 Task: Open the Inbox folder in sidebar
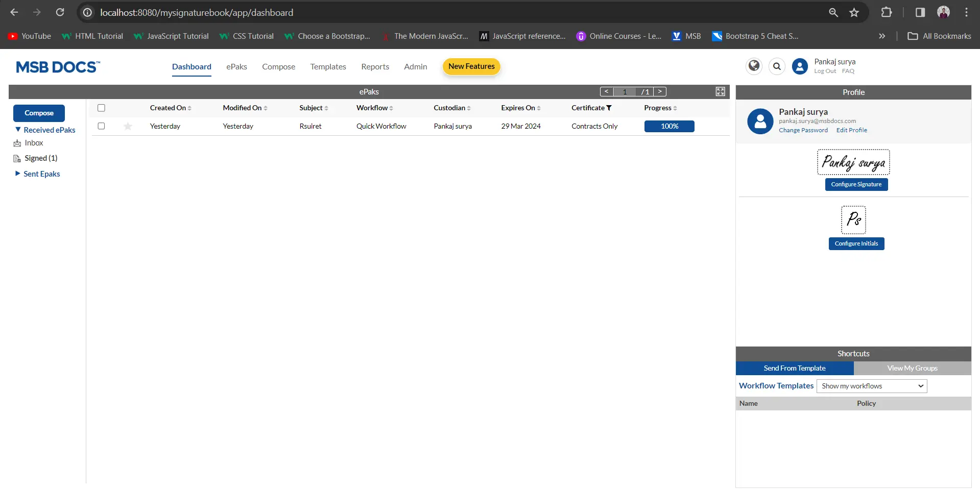(x=34, y=143)
